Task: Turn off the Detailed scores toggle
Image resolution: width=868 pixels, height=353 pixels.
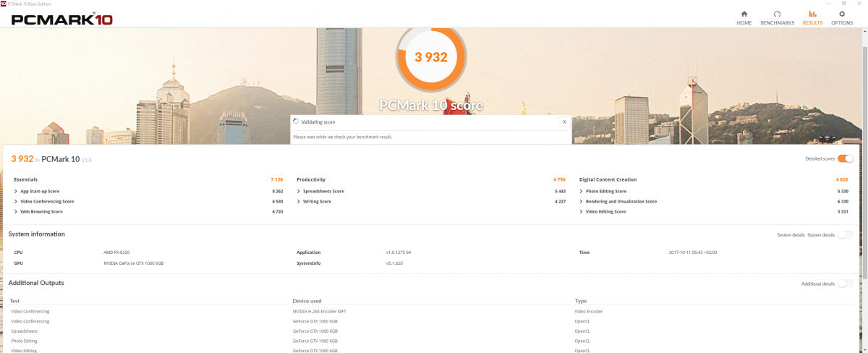Action: tap(845, 158)
